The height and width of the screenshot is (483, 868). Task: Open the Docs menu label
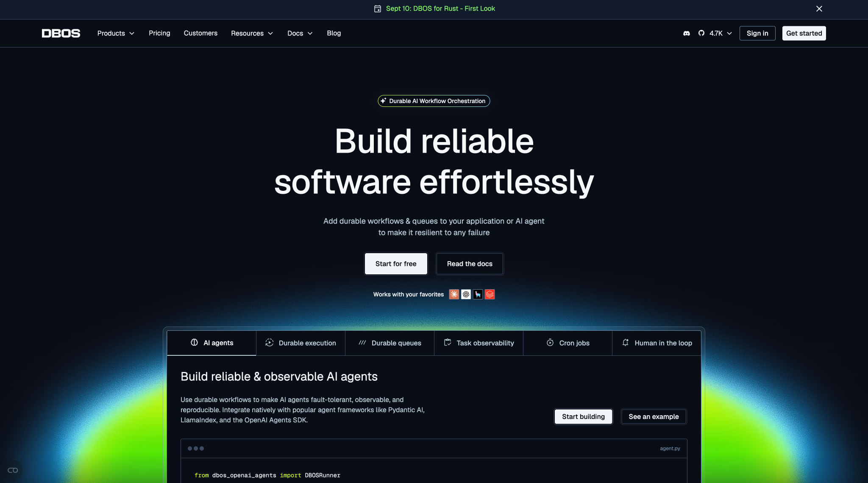click(x=295, y=33)
